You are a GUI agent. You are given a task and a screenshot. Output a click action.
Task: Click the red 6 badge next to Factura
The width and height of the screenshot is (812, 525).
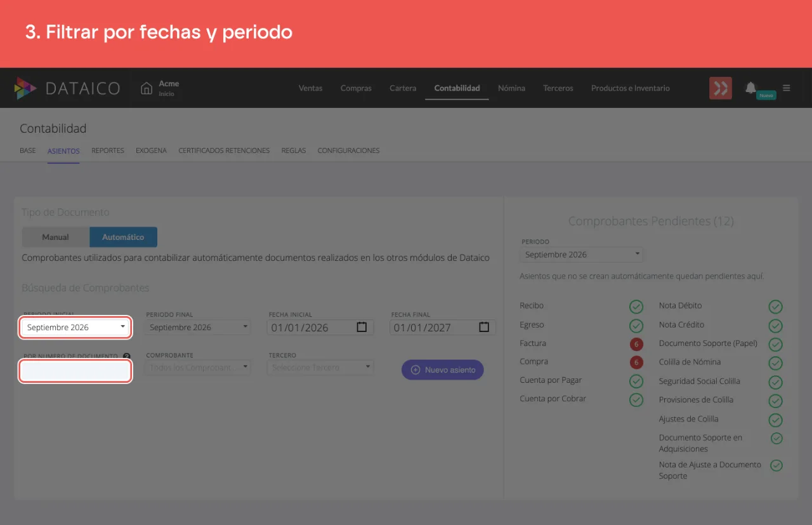(636, 344)
